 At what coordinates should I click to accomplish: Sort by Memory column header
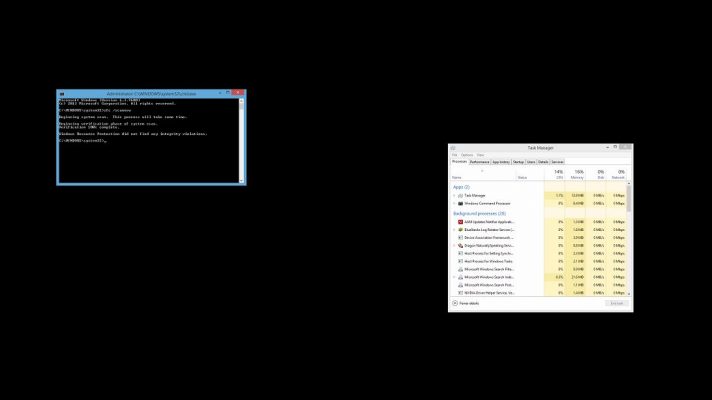click(x=575, y=174)
